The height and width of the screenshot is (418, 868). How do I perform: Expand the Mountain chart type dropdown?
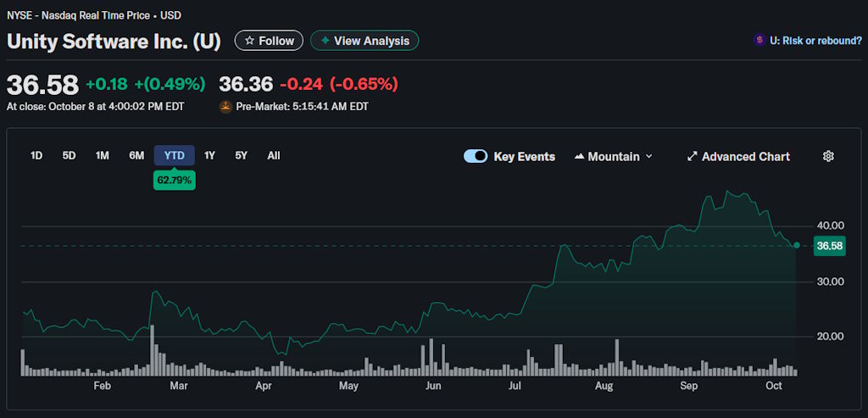click(x=649, y=156)
